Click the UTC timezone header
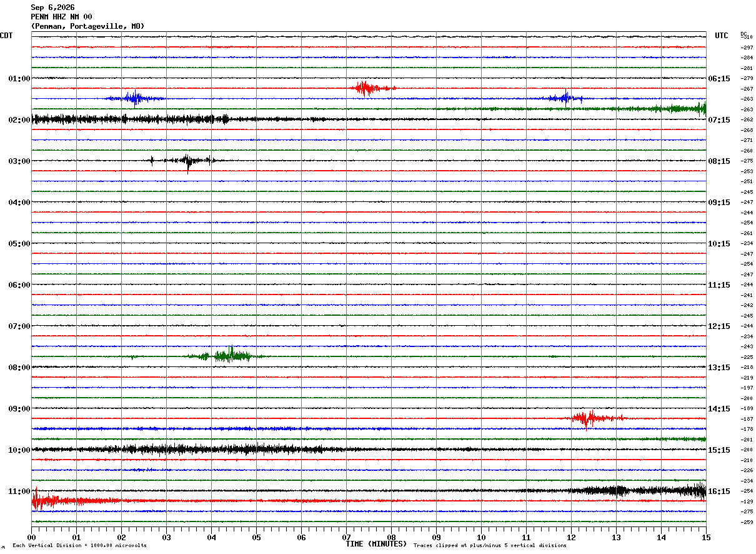 [722, 36]
